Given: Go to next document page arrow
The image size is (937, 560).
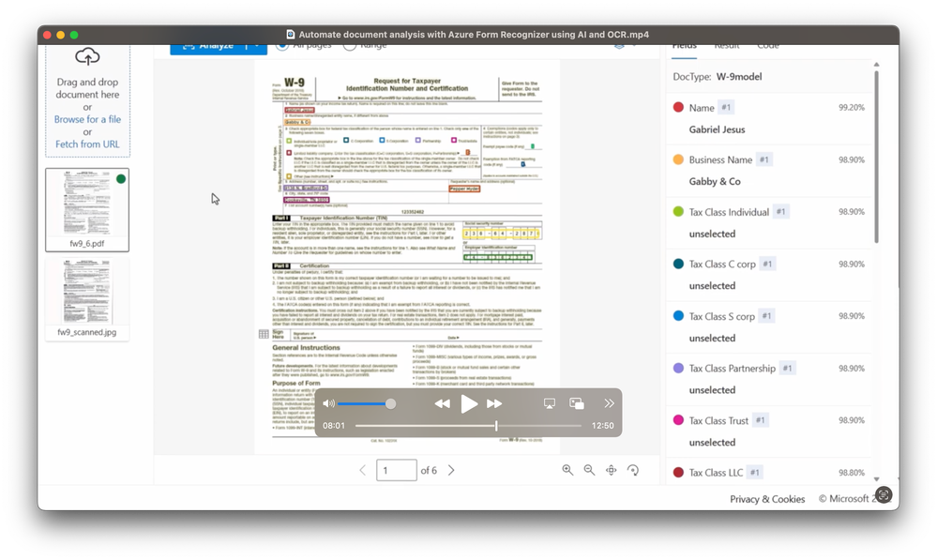Looking at the screenshot, I should tap(451, 470).
